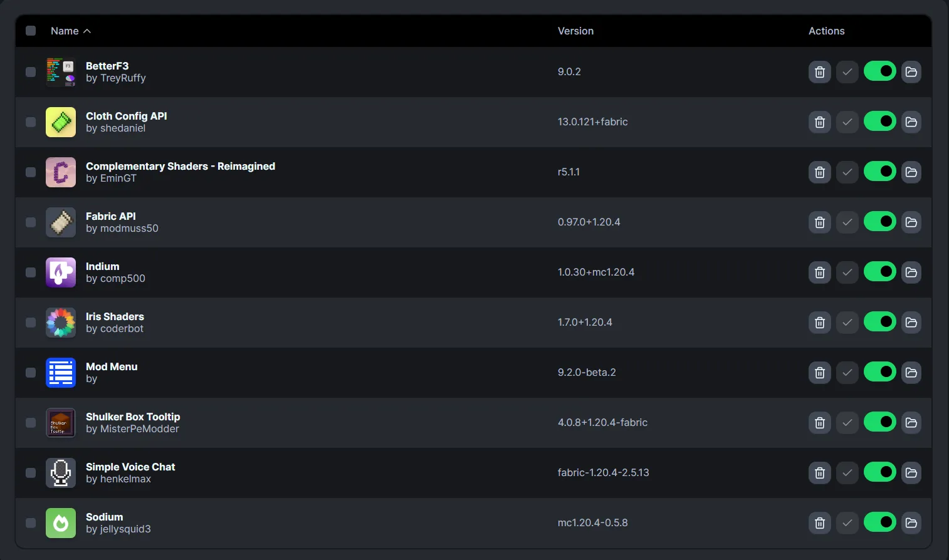Open the Cloth Config API mod folder
Viewport: 949px width, 560px height.
[x=911, y=122]
